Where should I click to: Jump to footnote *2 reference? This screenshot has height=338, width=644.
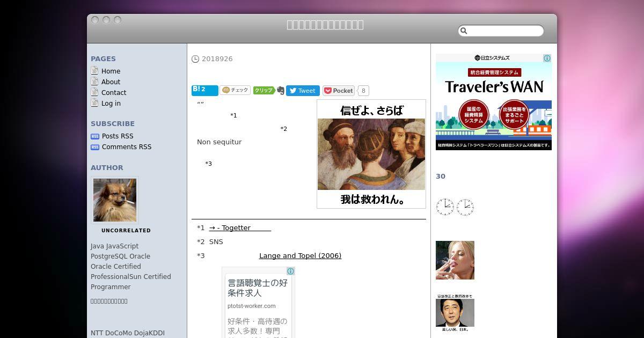pos(284,129)
